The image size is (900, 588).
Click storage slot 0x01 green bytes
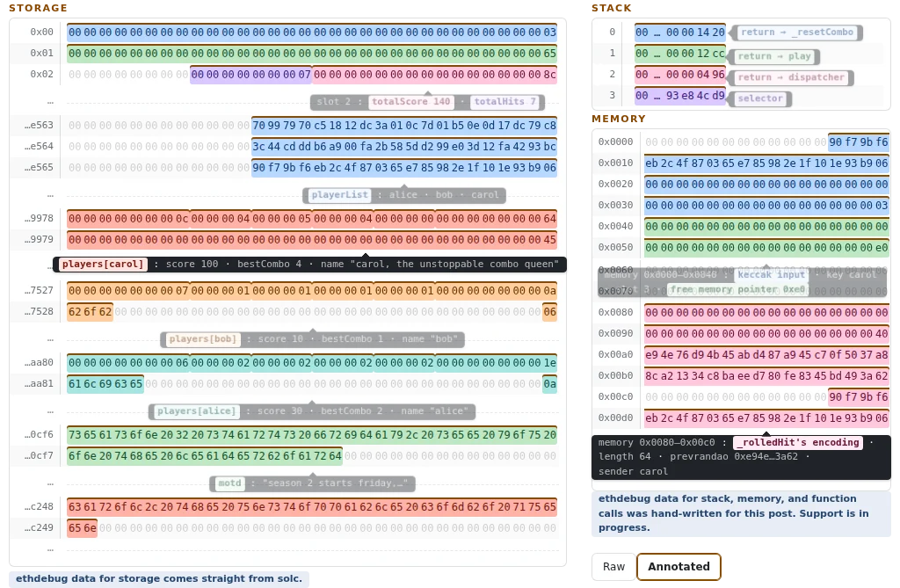click(x=312, y=54)
